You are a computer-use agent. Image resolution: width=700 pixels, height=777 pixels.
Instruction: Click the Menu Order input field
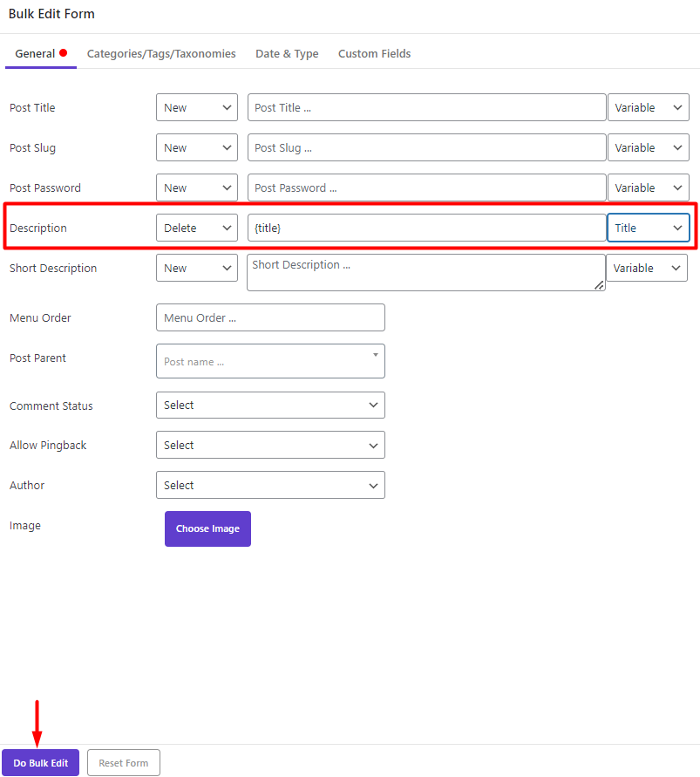(270, 317)
